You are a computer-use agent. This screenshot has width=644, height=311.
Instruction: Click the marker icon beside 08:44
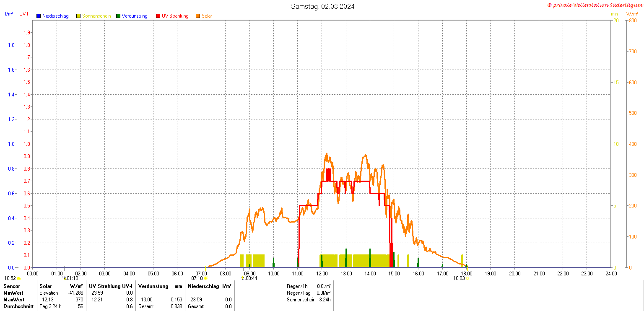pos(243,278)
